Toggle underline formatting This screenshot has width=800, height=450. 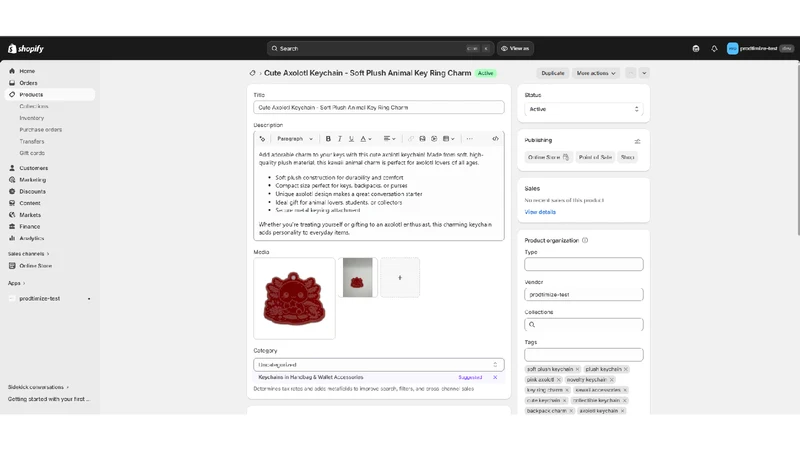(351, 139)
